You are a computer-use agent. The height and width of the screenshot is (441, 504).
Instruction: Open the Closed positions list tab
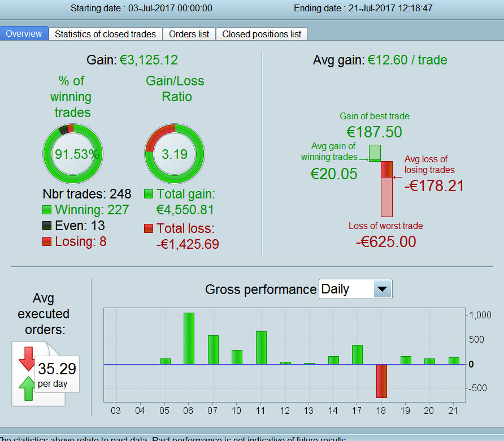[x=262, y=34]
